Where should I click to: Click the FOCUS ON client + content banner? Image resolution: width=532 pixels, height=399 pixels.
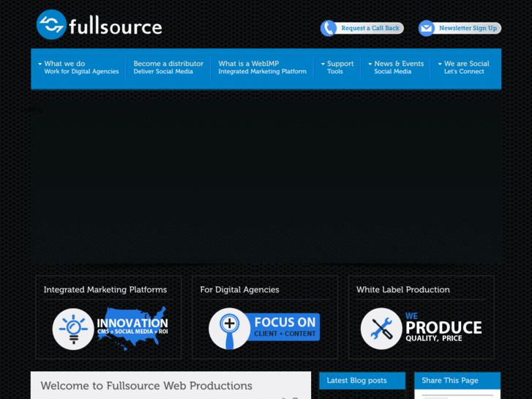[285, 327]
